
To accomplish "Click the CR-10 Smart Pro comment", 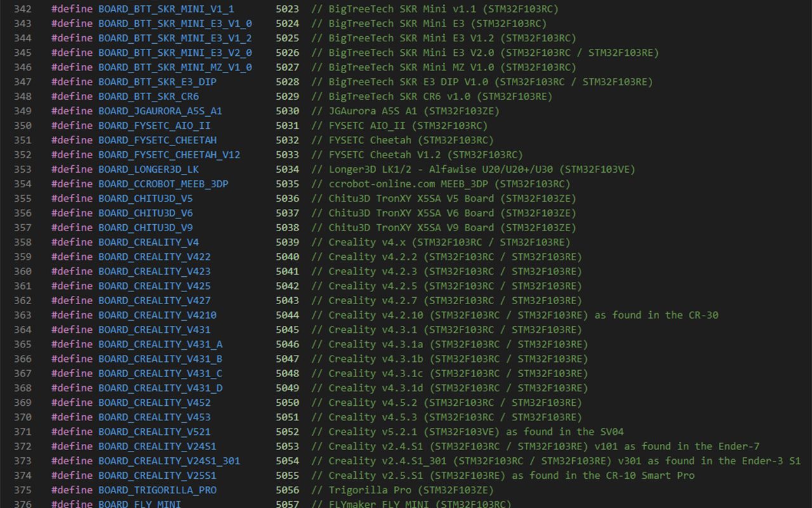I will pos(502,476).
